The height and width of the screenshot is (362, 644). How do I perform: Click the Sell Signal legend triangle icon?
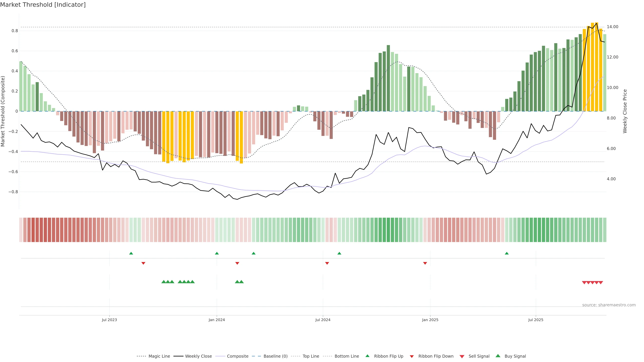(x=462, y=356)
